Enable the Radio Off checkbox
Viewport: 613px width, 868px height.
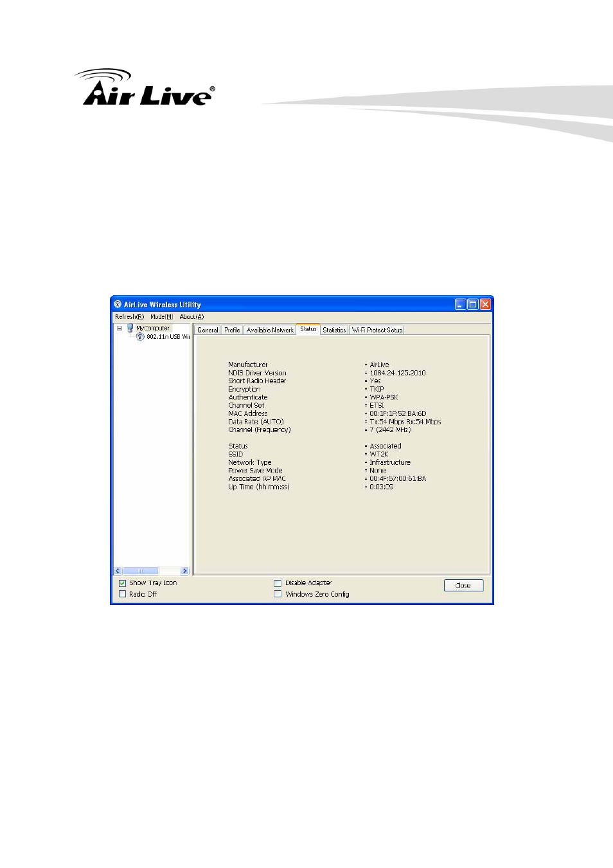pos(122,594)
